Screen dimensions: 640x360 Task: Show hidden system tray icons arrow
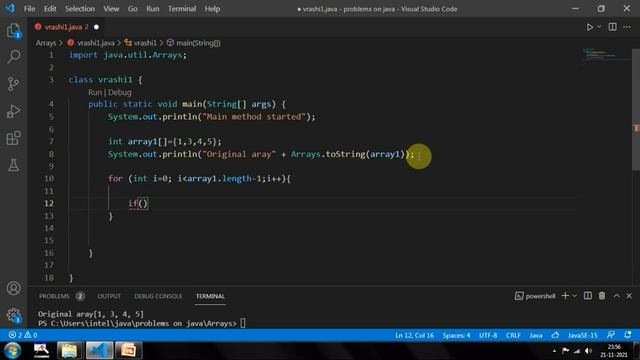554,351
